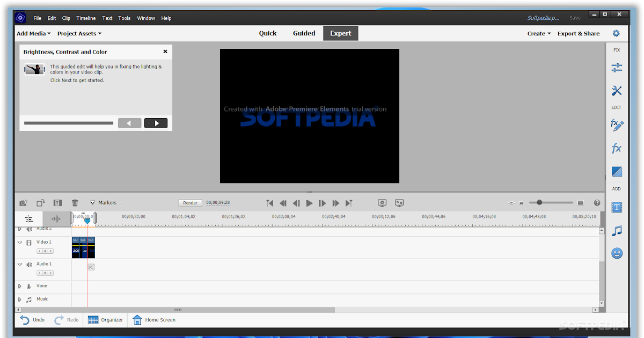Open the Effects fx panel
Image resolution: width=644 pixels, height=338 pixels.
pos(617,149)
